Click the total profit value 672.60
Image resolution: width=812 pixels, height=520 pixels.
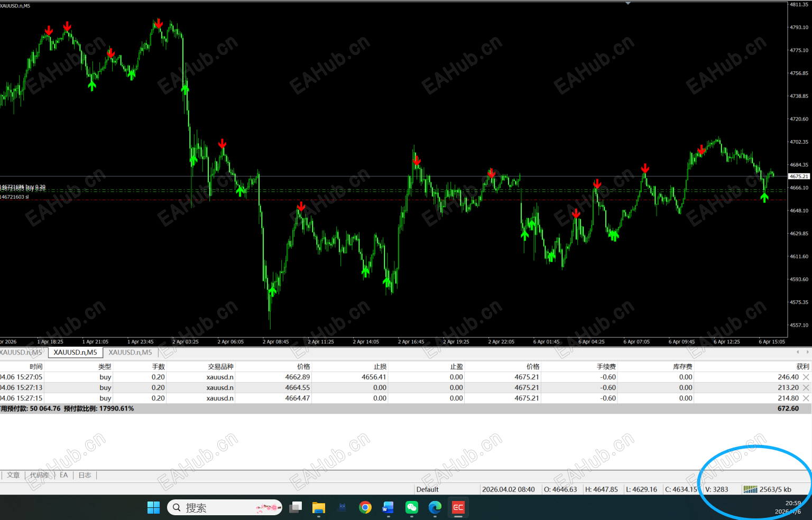click(x=788, y=408)
